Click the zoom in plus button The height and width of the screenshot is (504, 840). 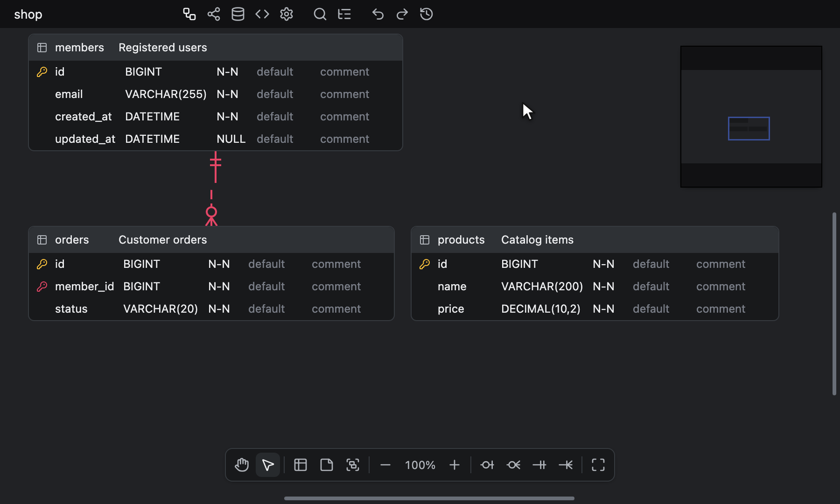pos(455,465)
